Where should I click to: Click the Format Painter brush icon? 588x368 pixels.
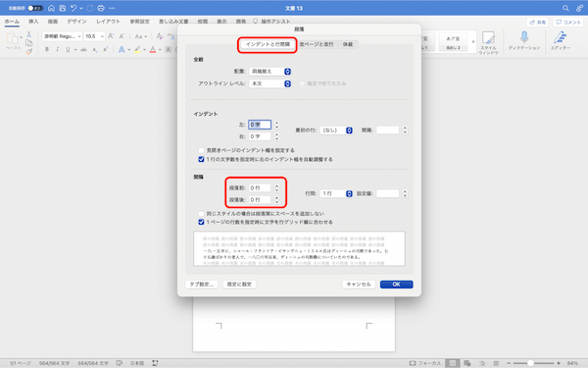point(28,51)
